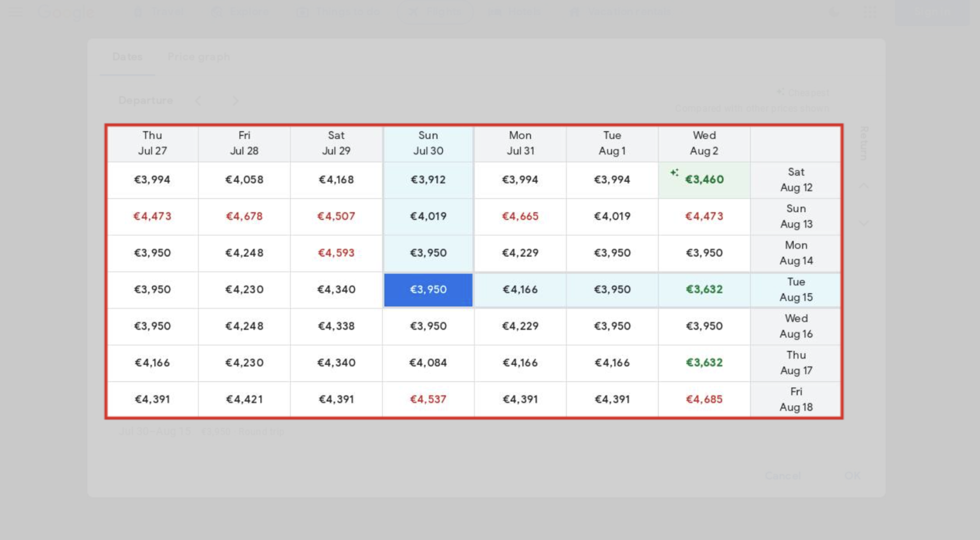Go to previous departure dates arrow

point(198,100)
